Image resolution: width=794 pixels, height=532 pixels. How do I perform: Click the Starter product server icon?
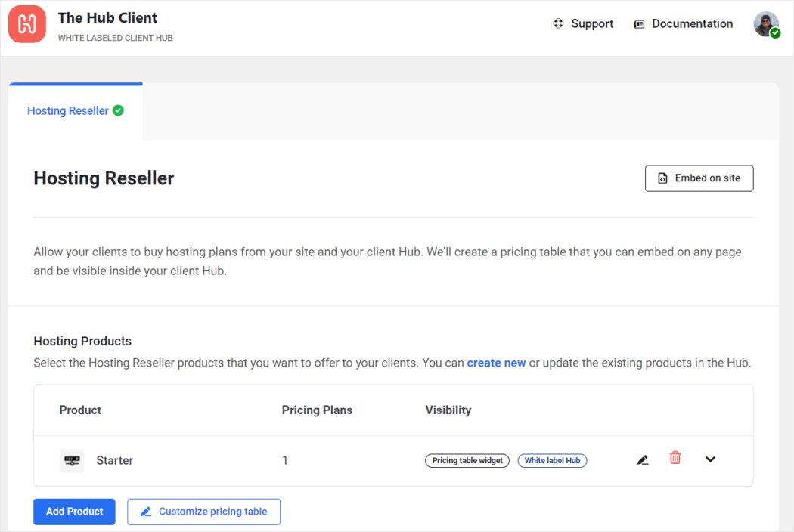click(x=72, y=461)
